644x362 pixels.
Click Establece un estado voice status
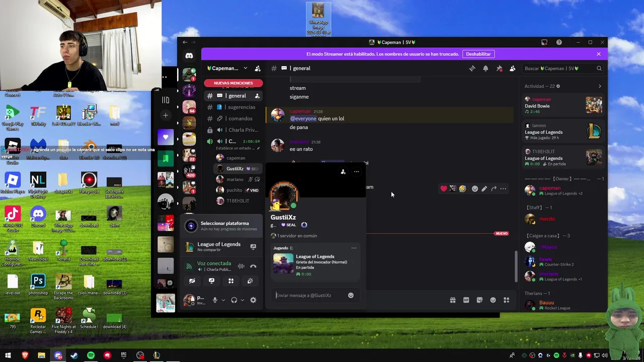[x=238, y=148]
